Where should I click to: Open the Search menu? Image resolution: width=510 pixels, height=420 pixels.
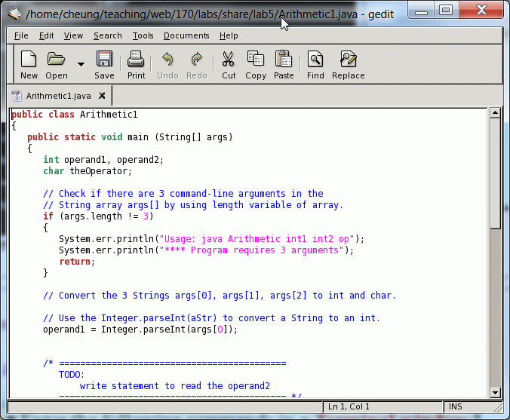point(108,35)
